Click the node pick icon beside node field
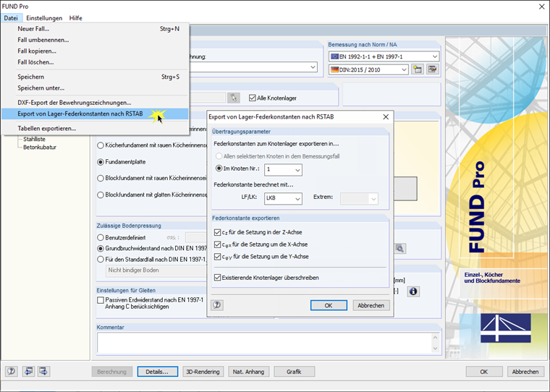This screenshot has height=392, width=550. [234, 98]
